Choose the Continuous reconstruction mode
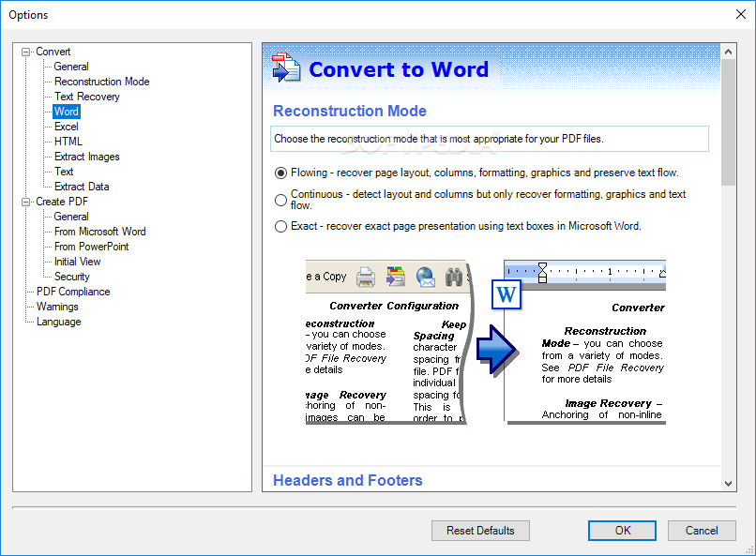The image size is (756, 556). pos(280,200)
